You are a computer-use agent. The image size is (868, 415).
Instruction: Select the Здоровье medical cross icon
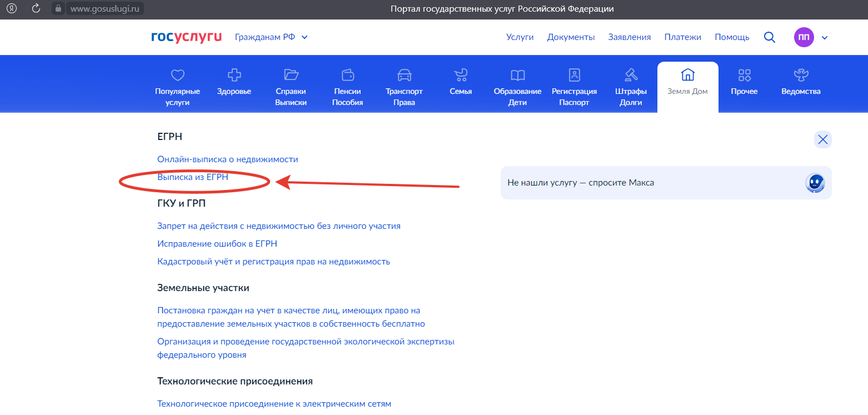(235, 75)
